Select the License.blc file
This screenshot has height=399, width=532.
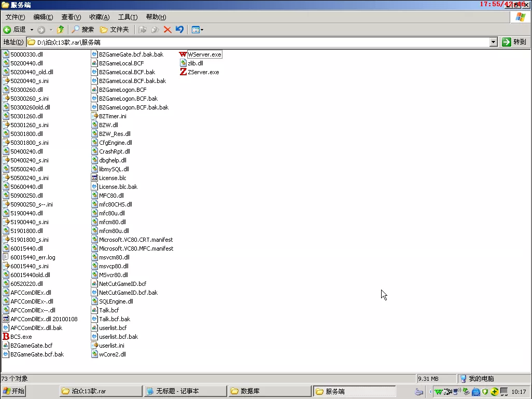pyautogui.click(x=109, y=178)
